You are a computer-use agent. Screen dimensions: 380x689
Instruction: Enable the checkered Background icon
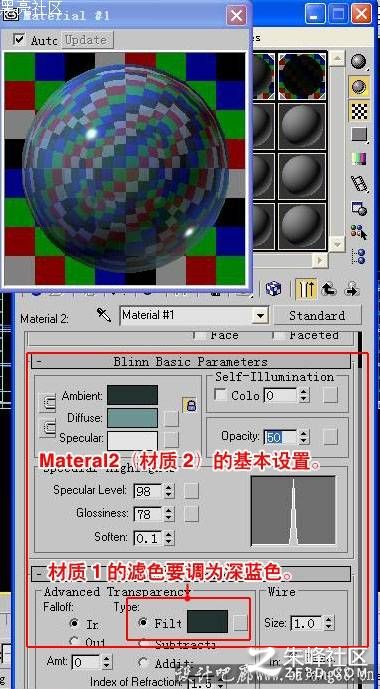(359, 111)
